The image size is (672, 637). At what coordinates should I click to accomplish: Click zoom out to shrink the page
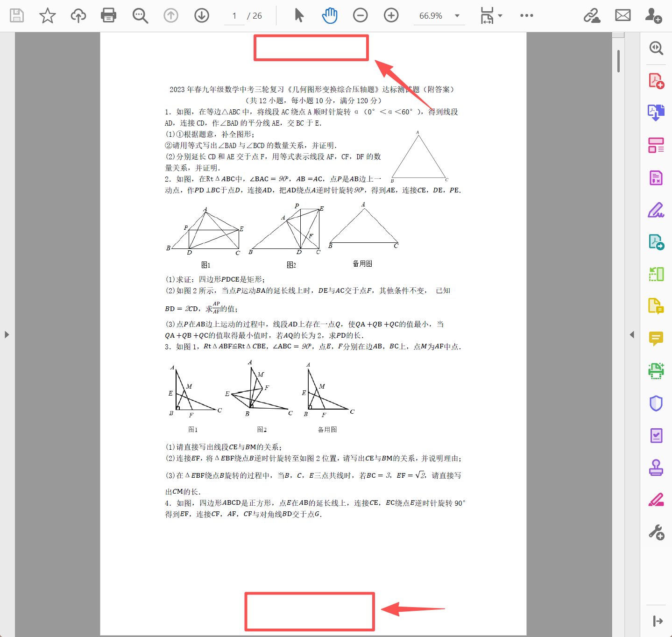(x=360, y=15)
